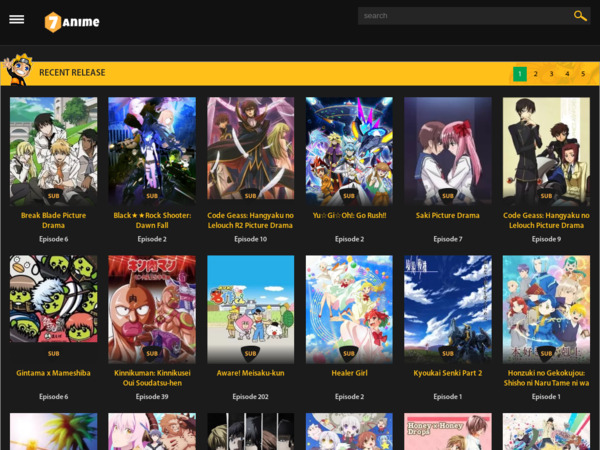Click the 7Anime logo
This screenshot has width=600, height=450.
[x=72, y=22]
